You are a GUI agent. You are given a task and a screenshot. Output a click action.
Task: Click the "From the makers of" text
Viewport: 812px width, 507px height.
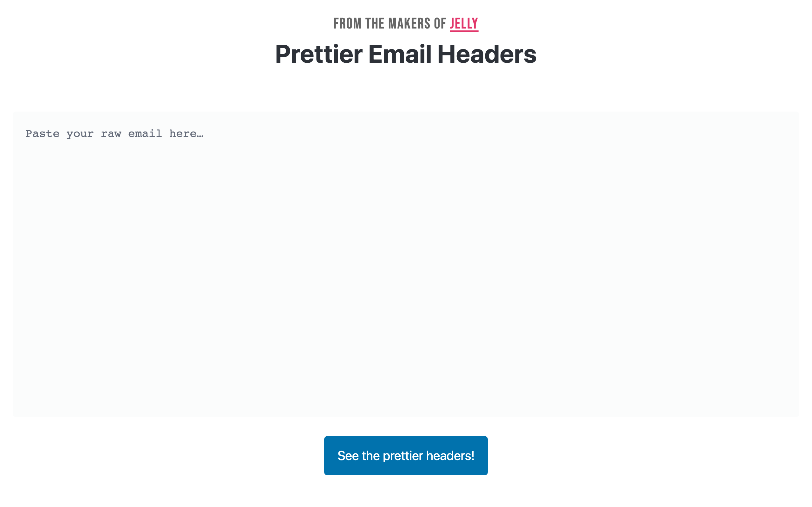pyautogui.click(x=389, y=23)
